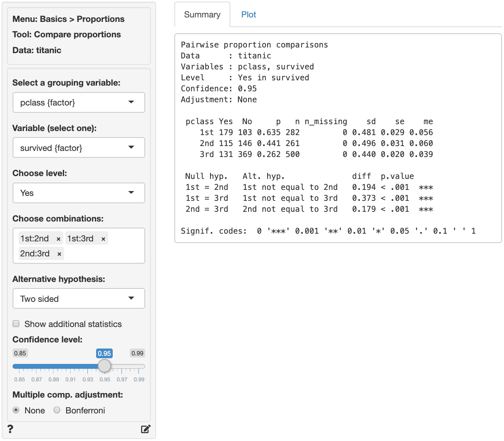Viewport: 504px width, 441px height.
Task: Click the 0.95 confidence level value label
Action: point(105,353)
